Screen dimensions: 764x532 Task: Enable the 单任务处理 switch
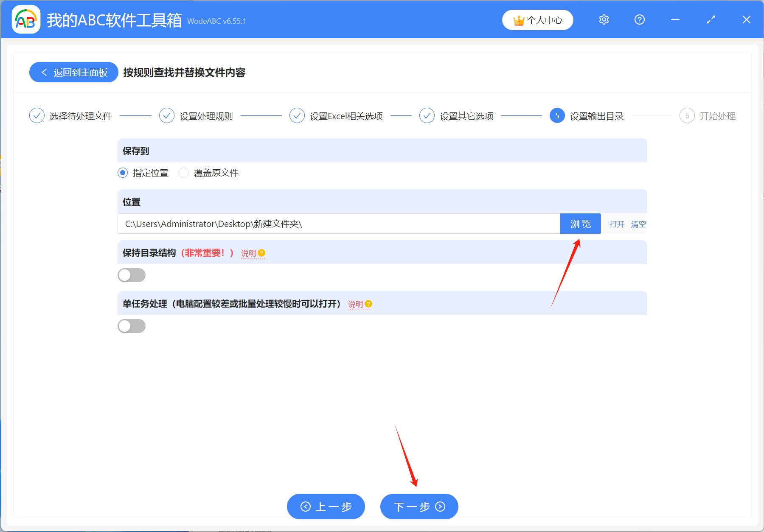click(132, 326)
